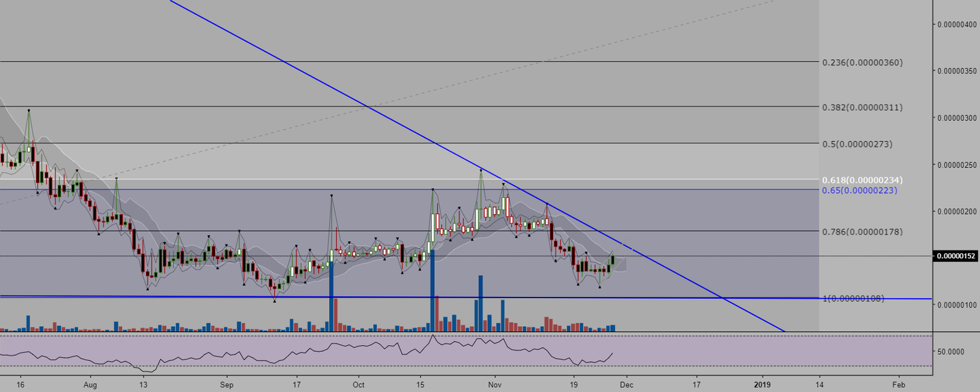Click 0.00000400 on the price axis

click(x=956, y=24)
